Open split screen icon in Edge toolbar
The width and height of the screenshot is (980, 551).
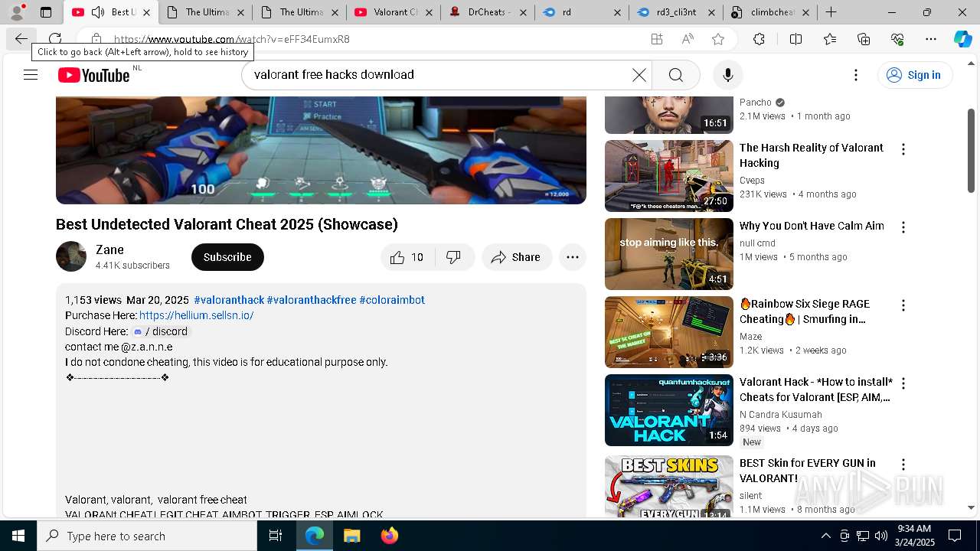click(x=795, y=39)
